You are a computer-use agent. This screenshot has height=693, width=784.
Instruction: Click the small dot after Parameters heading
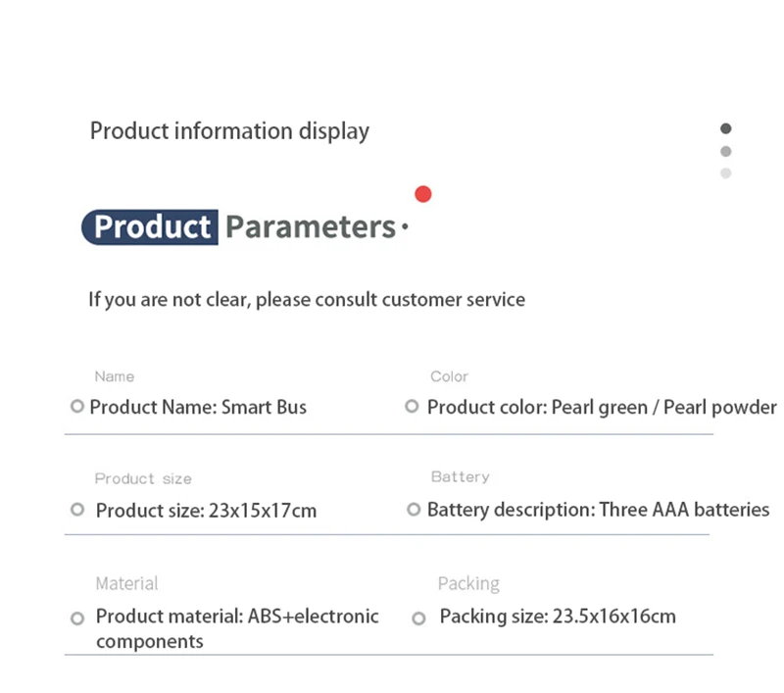pos(405,230)
